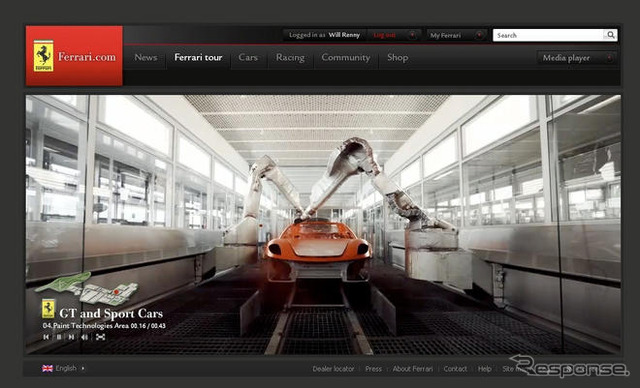Mute the tour video sound
The height and width of the screenshot is (388, 640).
[x=84, y=337]
